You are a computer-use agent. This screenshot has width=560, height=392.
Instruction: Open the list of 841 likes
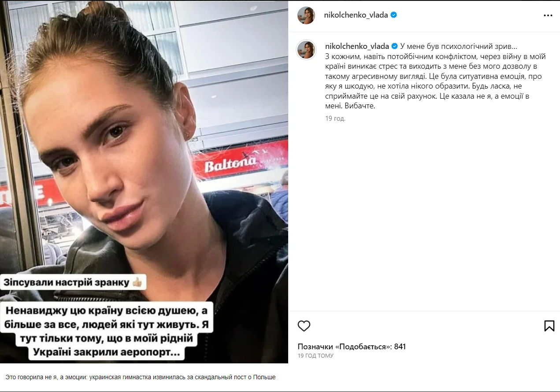tap(352, 347)
